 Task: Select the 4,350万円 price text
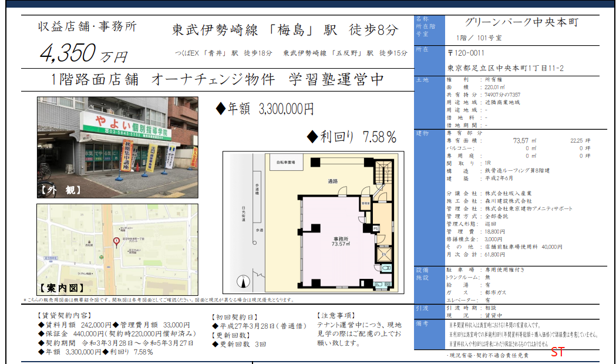(x=83, y=54)
